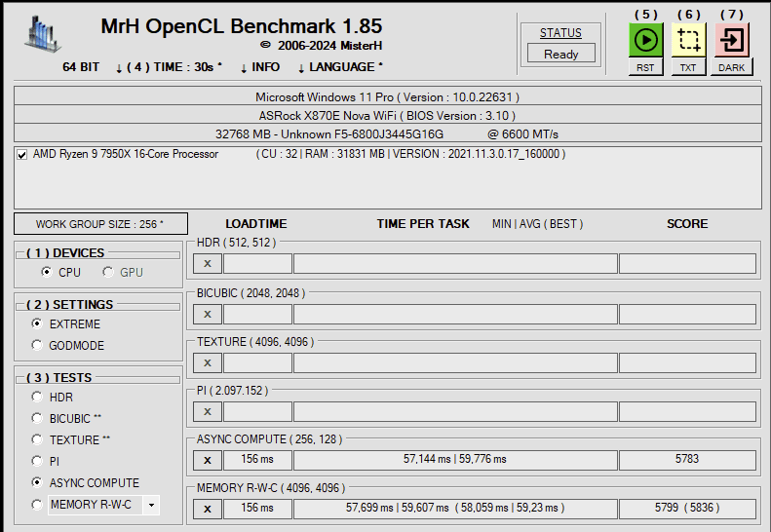This screenshot has height=532, width=771.
Task: Click the X button in BICUBIC row
Action: [208, 314]
